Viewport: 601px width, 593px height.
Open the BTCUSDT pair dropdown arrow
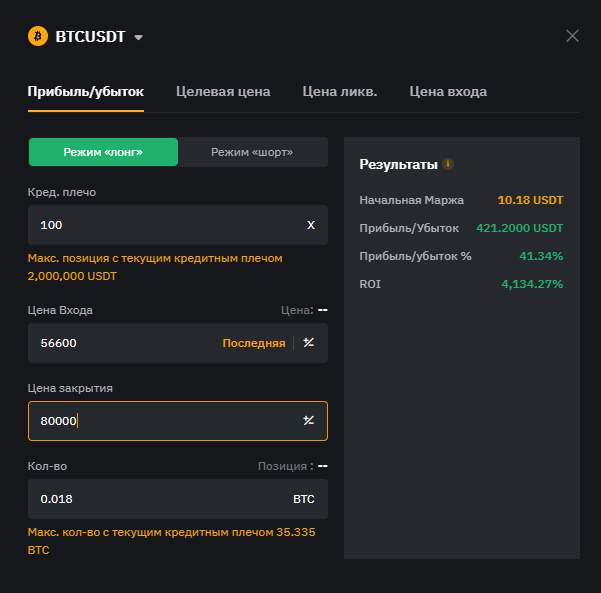(138, 37)
